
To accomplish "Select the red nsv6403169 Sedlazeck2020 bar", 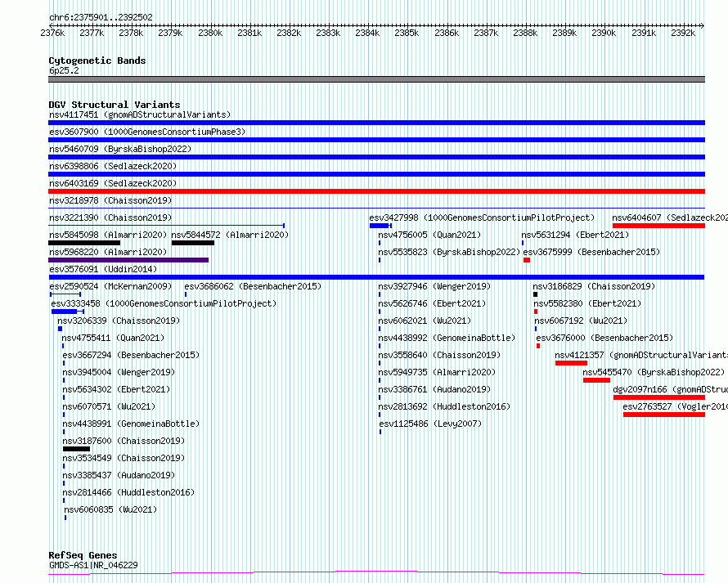I will pos(376,191).
